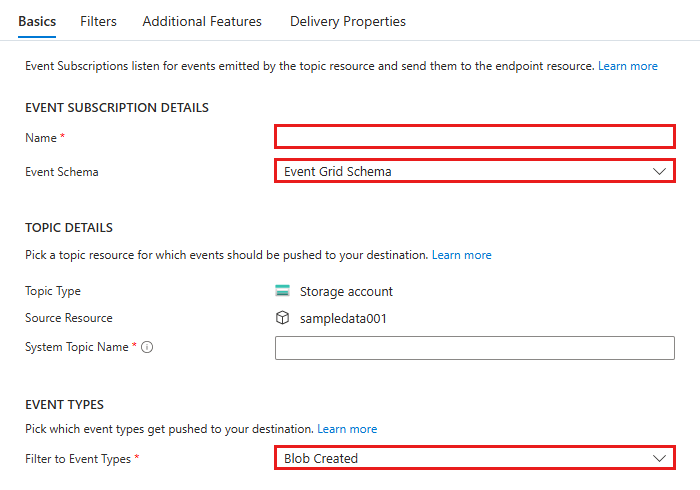Open the Delivery Properties tab
The height and width of the screenshot is (490, 700).
tap(348, 21)
